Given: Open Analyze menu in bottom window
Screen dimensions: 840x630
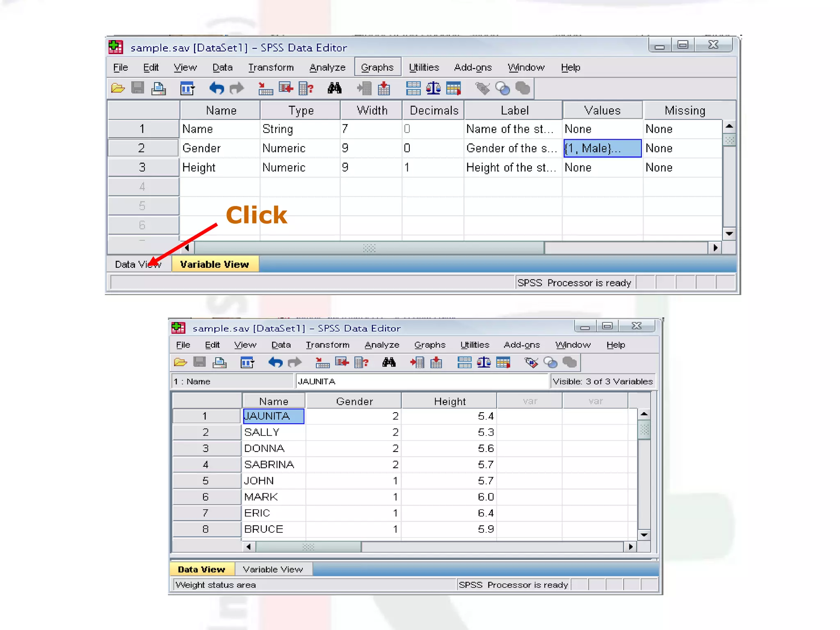Looking at the screenshot, I should tap(381, 345).
